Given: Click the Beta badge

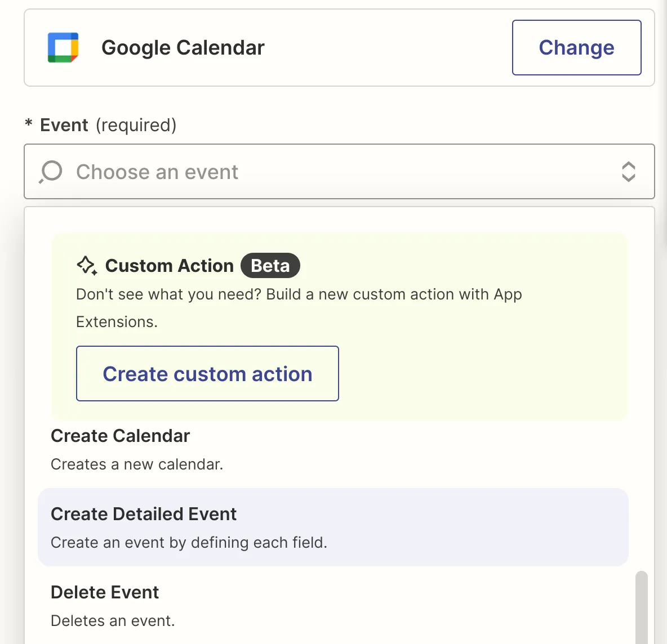Looking at the screenshot, I should pyautogui.click(x=270, y=266).
